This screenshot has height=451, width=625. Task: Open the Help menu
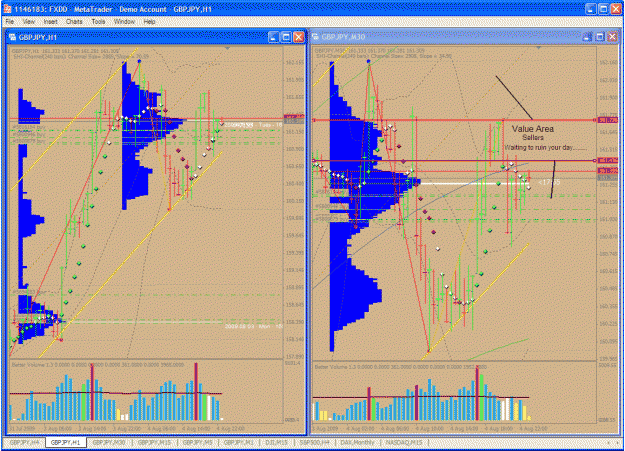tap(149, 22)
